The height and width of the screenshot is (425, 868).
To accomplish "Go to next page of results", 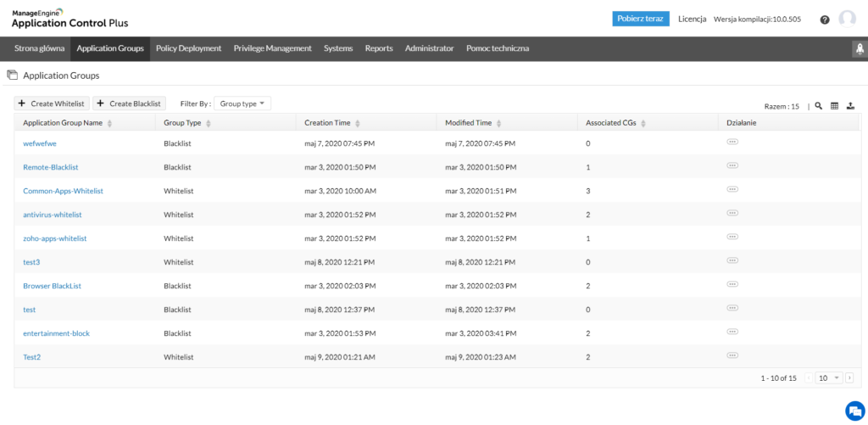I will [849, 377].
